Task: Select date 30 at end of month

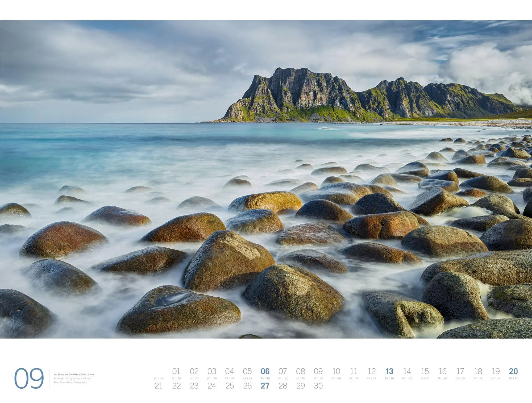Action: (x=318, y=386)
